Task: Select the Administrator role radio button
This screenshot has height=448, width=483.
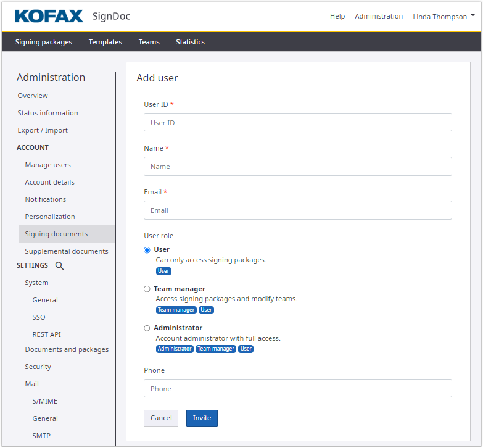Action: point(147,328)
